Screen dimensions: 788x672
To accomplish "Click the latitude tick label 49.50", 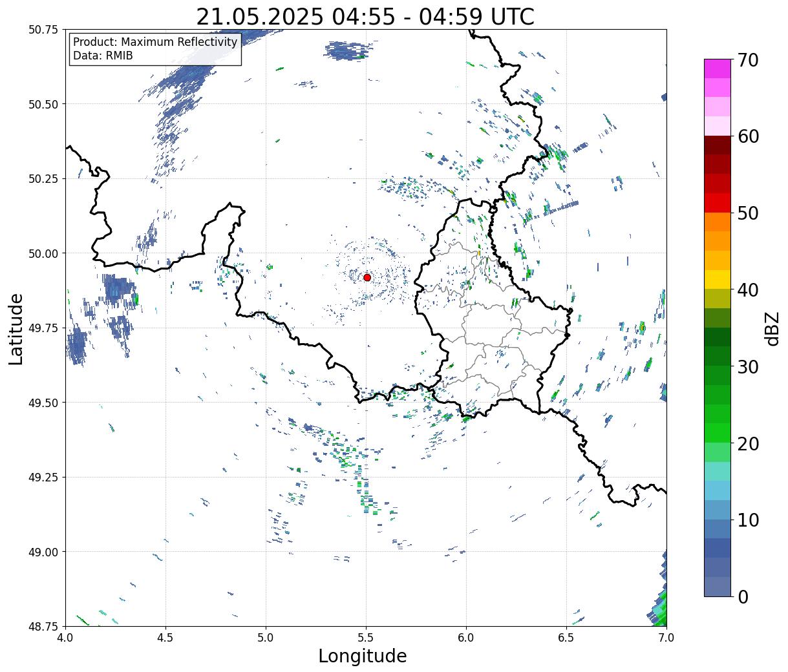I will pos(43,403).
